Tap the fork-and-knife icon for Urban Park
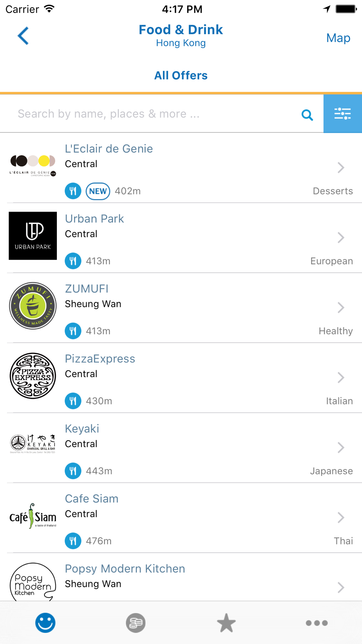362x644 pixels. click(73, 261)
